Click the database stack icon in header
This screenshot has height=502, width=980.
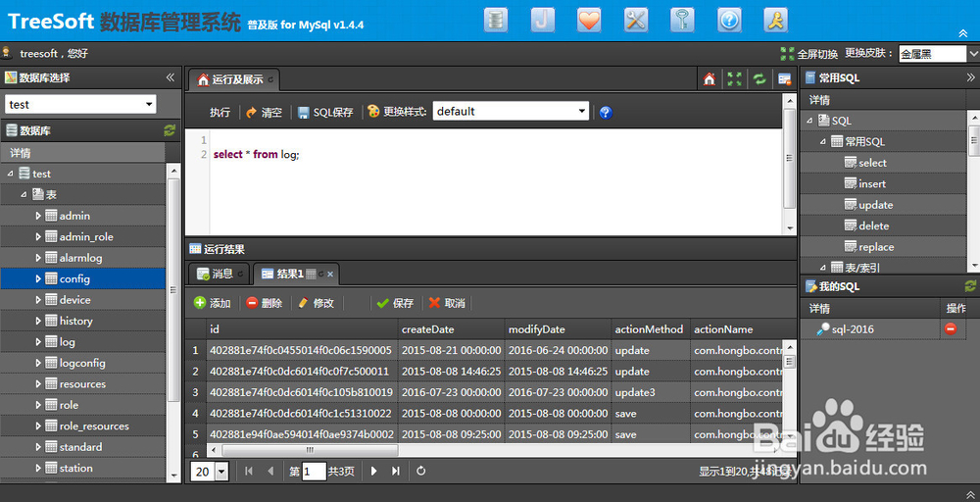point(496,20)
